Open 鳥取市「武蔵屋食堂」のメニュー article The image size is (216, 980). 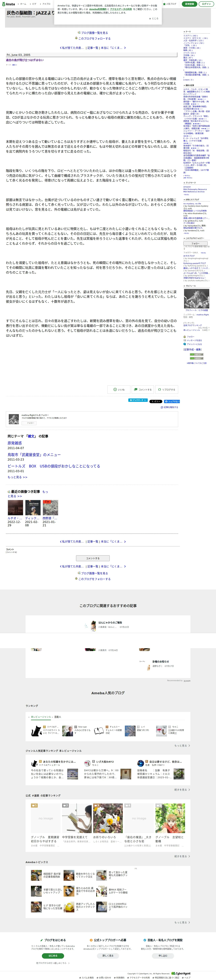pyautogui.click(x=34, y=455)
